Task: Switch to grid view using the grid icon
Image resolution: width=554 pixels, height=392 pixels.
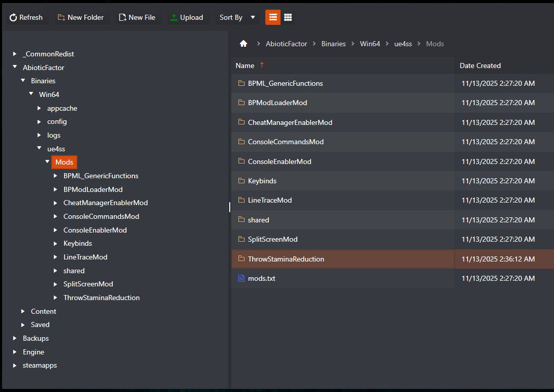Action: point(288,17)
